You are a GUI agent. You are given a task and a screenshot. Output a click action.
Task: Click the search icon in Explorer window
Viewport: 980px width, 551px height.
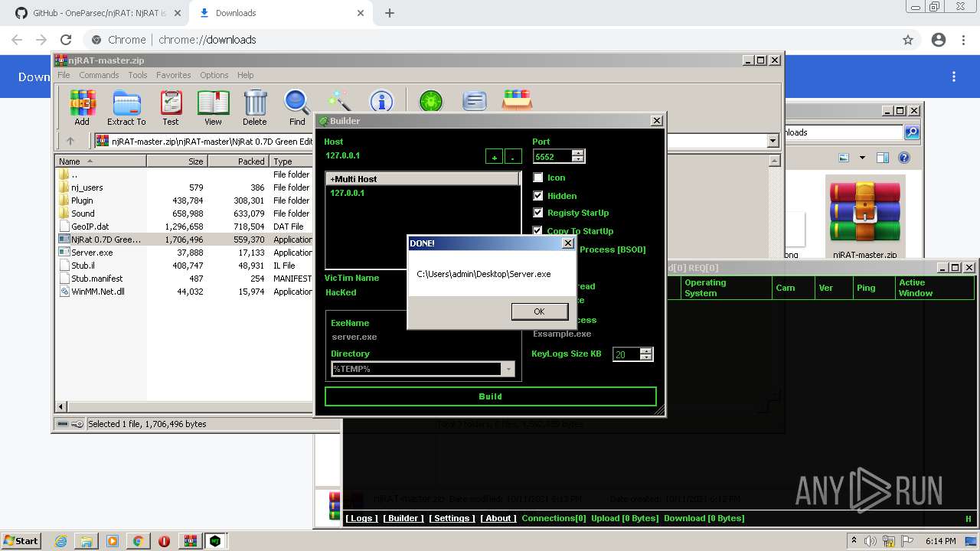911,132
